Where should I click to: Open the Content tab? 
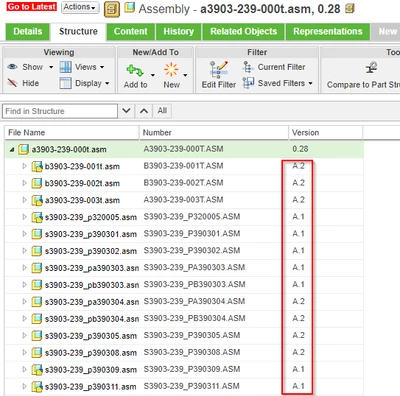point(131,32)
